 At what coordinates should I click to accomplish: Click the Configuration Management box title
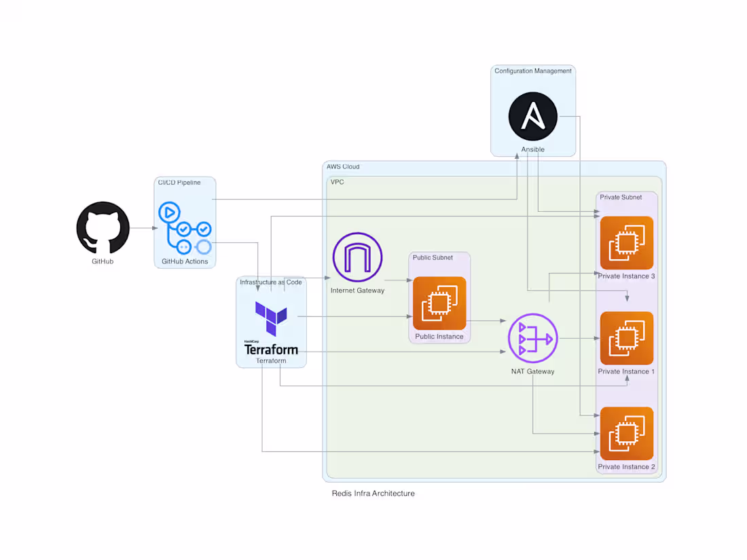click(x=532, y=71)
